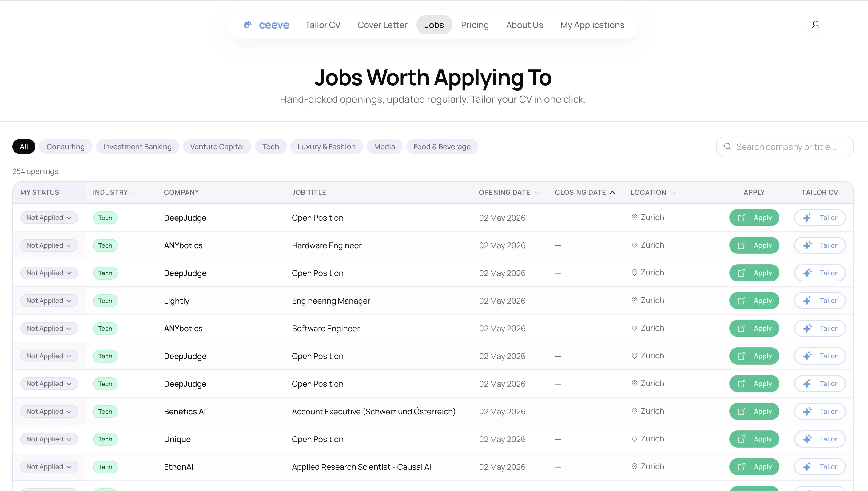
Task: Click location pin in Hardware Engineer row
Action: pyautogui.click(x=635, y=245)
